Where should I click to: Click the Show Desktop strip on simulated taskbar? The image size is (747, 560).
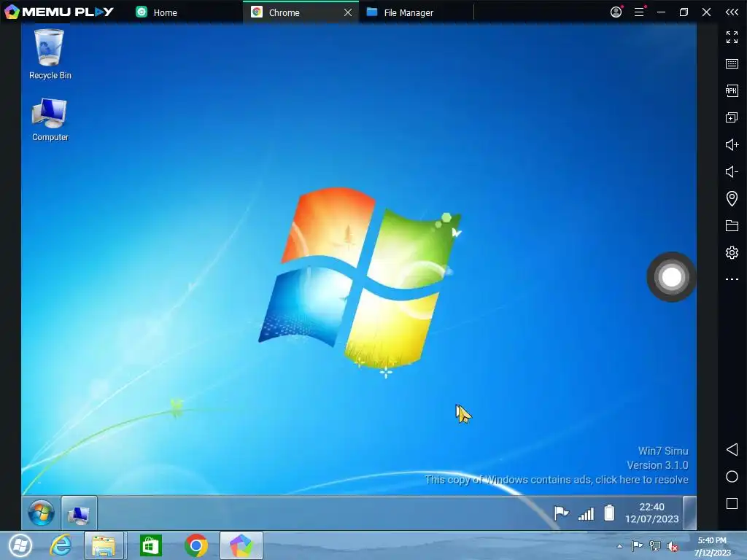(x=689, y=513)
